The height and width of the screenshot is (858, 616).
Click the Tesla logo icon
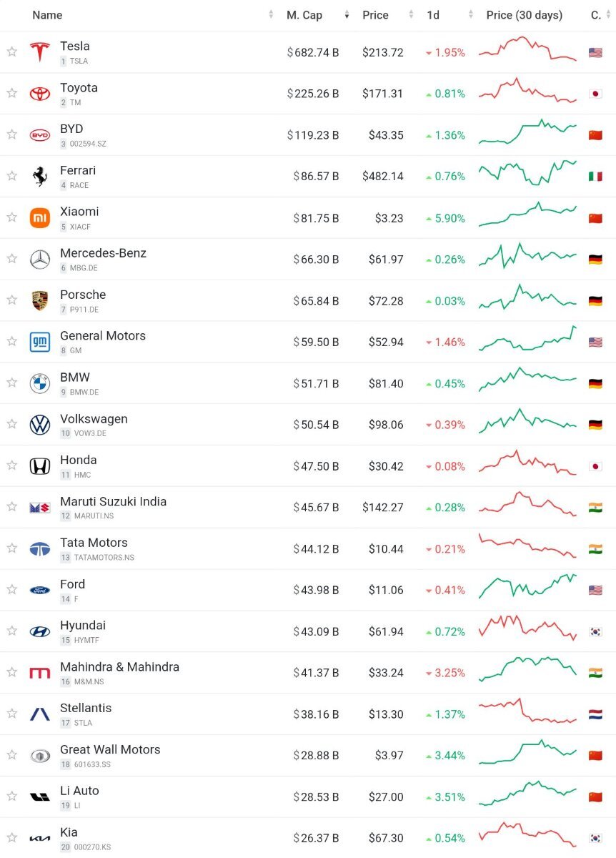39,52
